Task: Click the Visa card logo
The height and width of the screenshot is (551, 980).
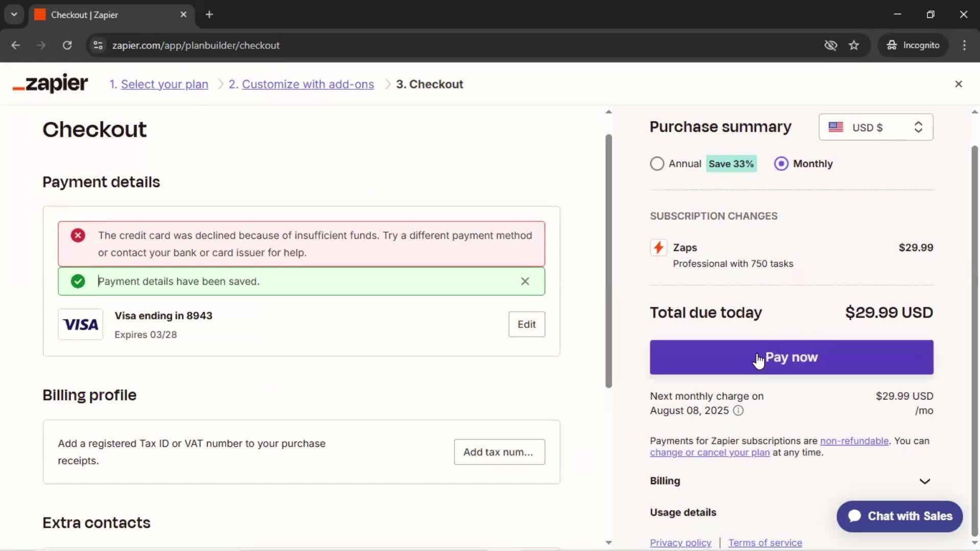Action: (x=80, y=324)
